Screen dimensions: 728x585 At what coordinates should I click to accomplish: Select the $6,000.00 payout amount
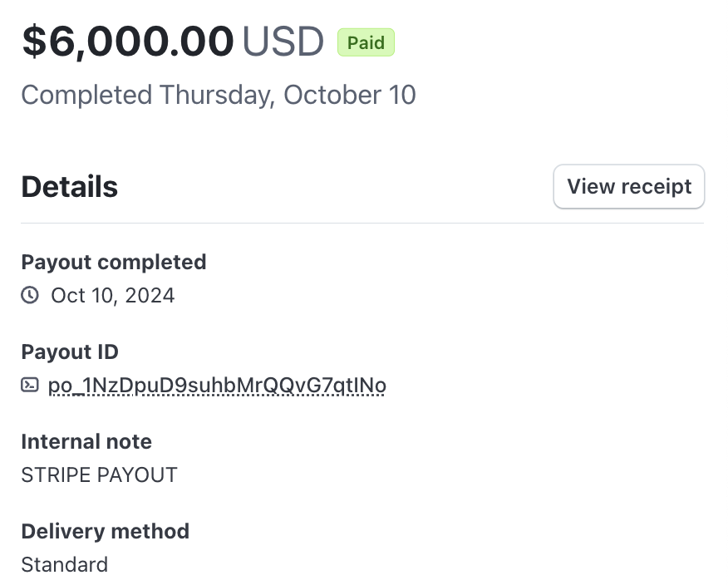coord(128,42)
